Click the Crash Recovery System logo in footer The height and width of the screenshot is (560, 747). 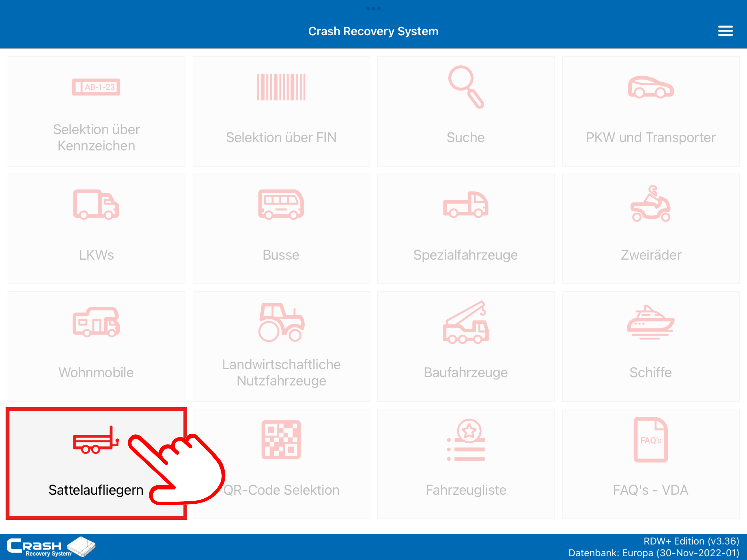51,547
